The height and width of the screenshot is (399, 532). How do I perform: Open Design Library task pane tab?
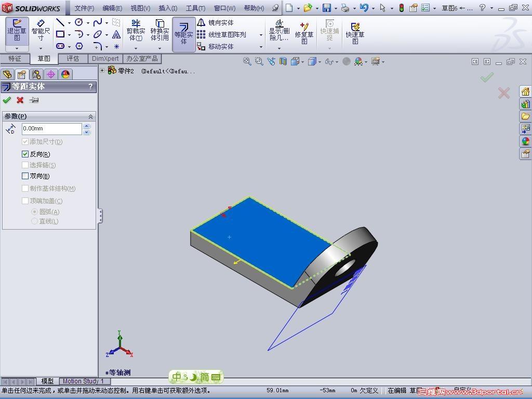click(525, 104)
